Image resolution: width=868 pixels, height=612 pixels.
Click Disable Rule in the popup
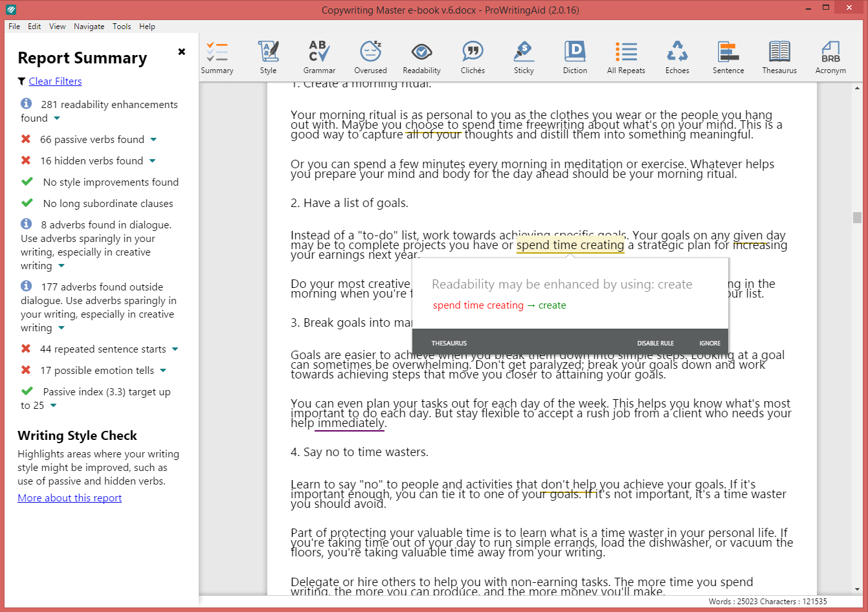tap(655, 343)
